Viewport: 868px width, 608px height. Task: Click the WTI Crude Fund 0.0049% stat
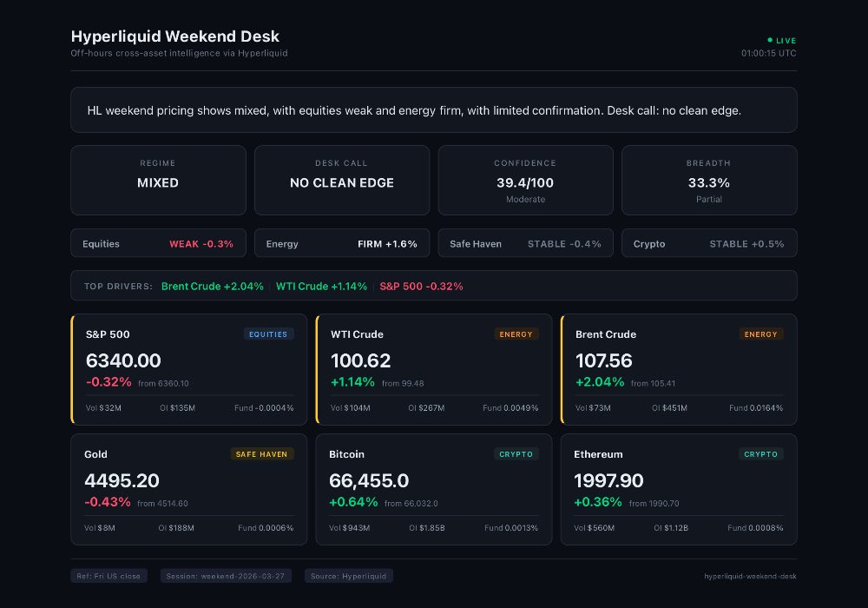(510, 408)
